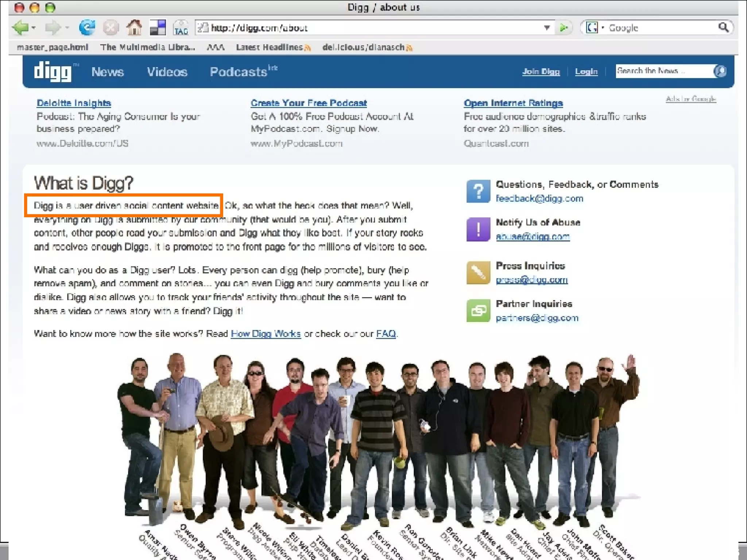Viewport: 747px width, 560px height.
Task: Open the How Digg Works link
Action: [266, 334]
